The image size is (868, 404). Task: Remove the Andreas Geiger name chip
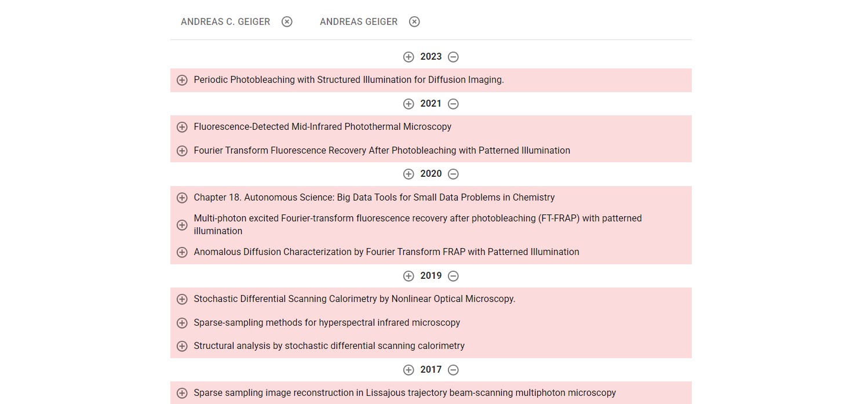[414, 22]
